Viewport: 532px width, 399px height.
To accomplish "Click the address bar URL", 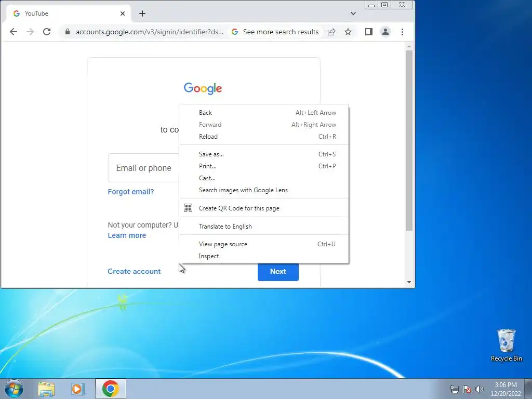I will [x=150, y=32].
